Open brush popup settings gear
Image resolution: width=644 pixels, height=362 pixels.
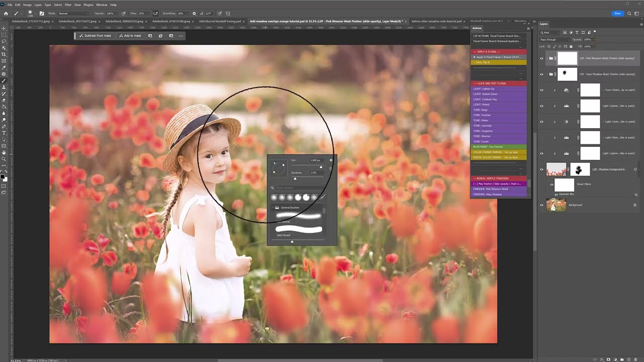click(331, 160)
